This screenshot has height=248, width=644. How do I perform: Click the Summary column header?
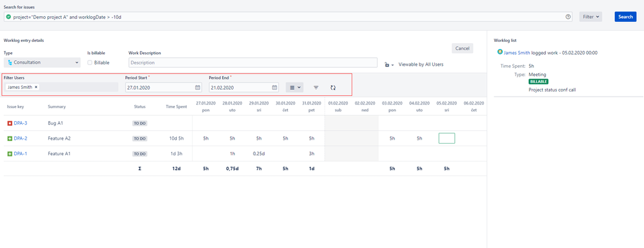pyautogui.click(x=57, y=106)
